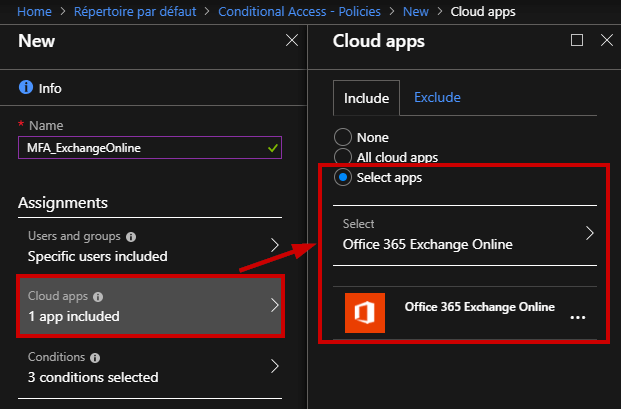Switch to the Exclude tab
This screenshot has width=621, height=409.
pyautogui.click(x=437, y=97)
